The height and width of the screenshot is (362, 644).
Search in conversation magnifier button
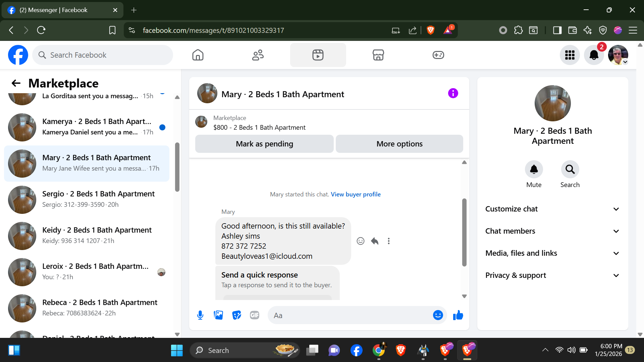[x=570, y=170]
